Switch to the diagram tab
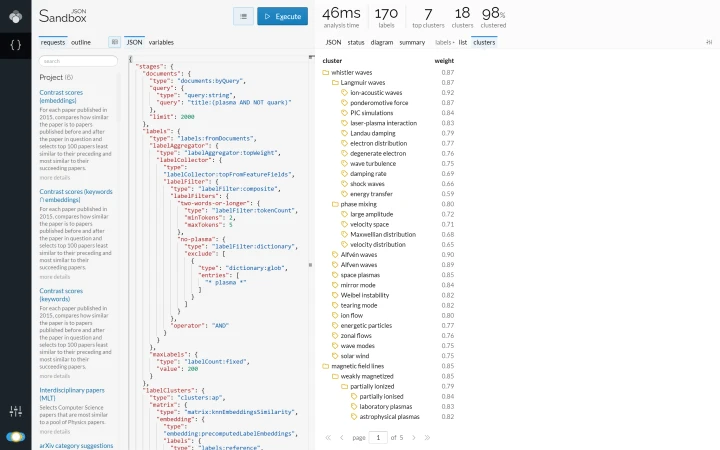 click(x=382, y=42)
